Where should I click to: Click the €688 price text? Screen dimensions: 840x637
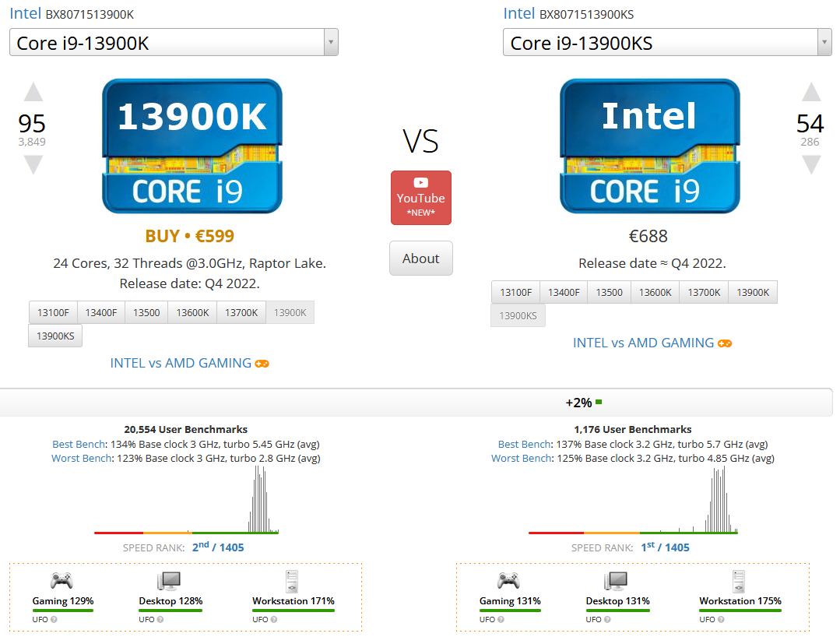pos(648,236)
